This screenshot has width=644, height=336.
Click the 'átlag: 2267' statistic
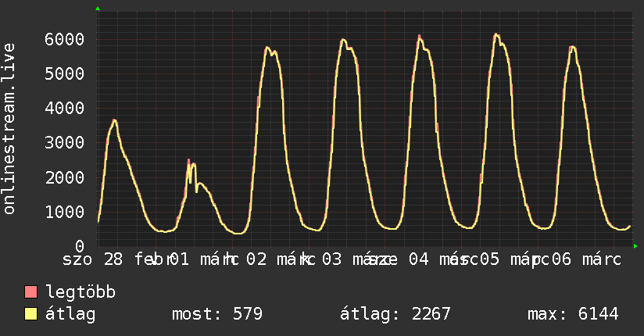pos(395,314)
